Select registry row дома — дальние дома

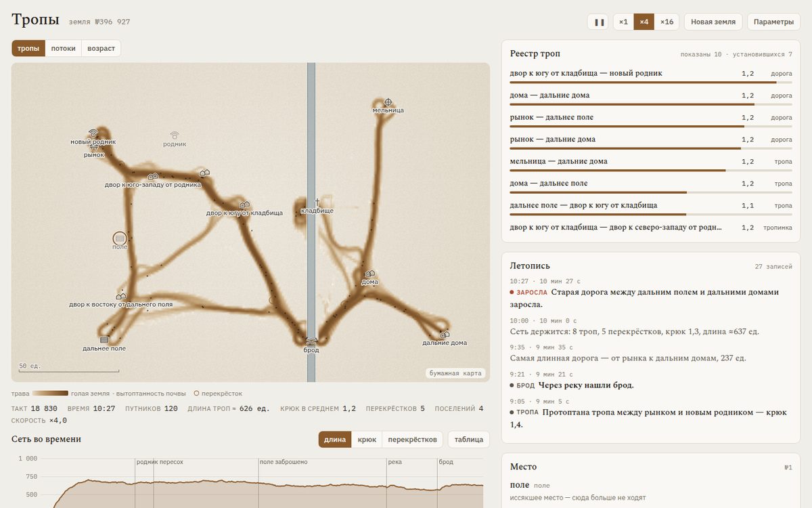[650, 97]
